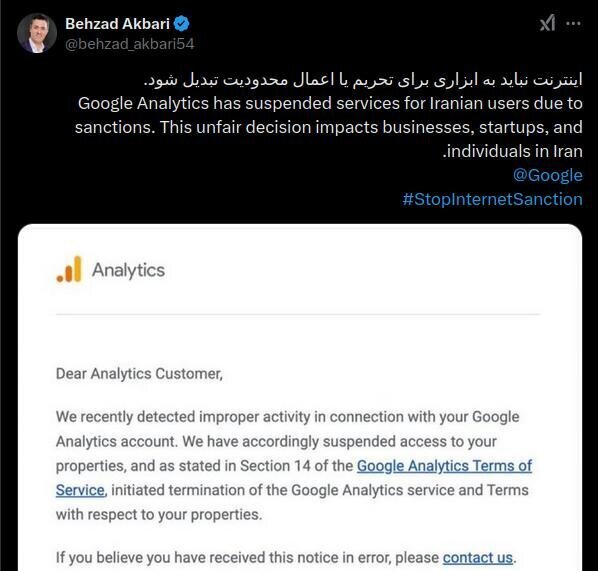Open the @behzad_akbari54 handle
The width and height of the screenshot is (598, 571).
[130, 44]
